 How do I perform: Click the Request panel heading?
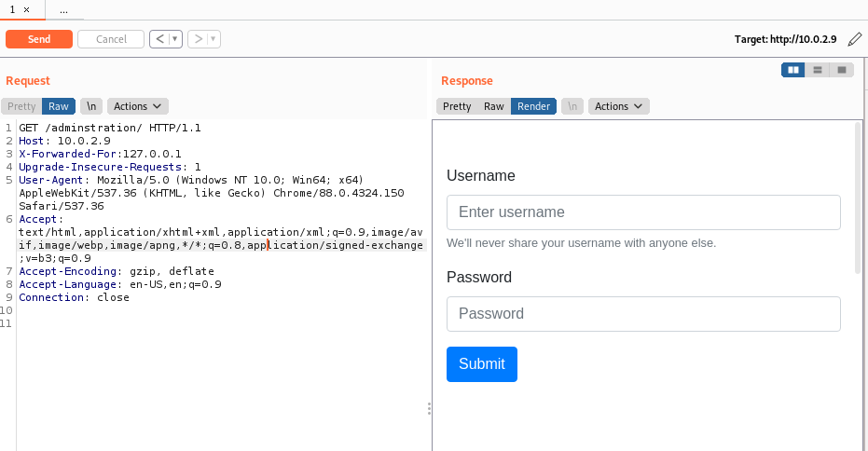click(x=28, y=81)
